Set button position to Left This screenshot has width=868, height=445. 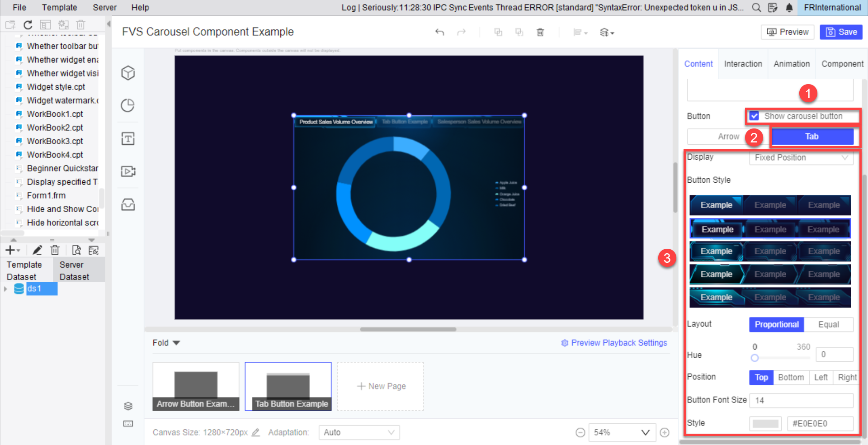tap(821, 378)
